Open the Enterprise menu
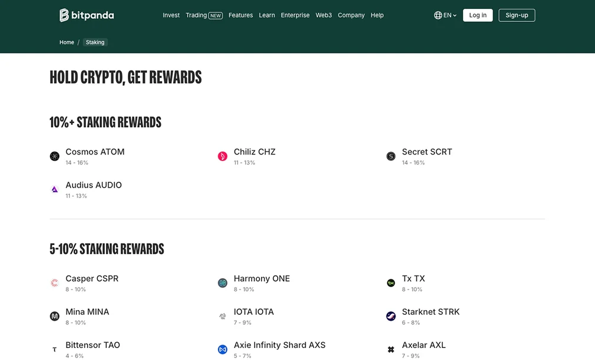 (295, 15)
